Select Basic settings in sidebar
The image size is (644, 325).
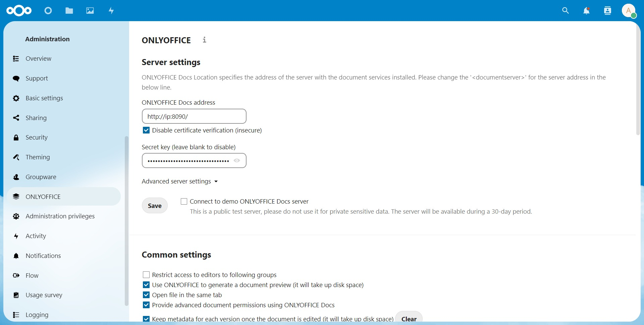click(64, 98)
